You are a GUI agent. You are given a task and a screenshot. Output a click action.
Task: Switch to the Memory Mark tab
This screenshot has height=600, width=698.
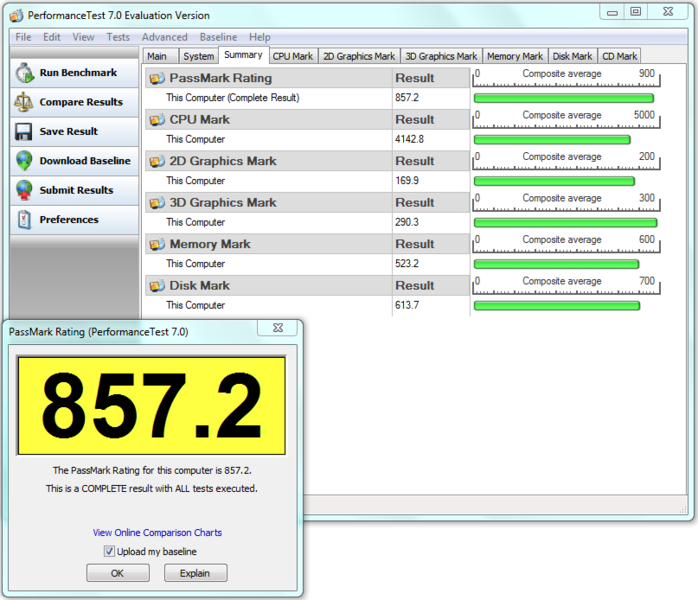(x=515, y=57)
